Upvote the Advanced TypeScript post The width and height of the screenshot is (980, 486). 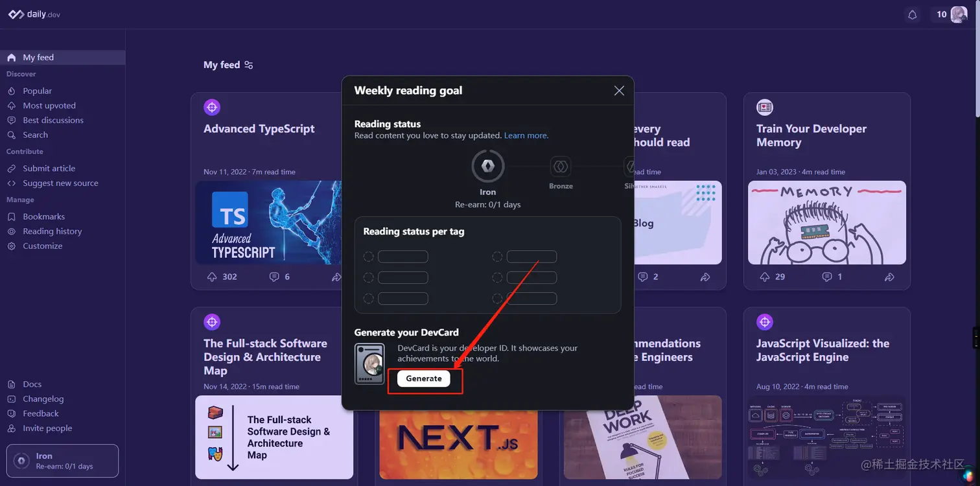(x=212, y=277)
